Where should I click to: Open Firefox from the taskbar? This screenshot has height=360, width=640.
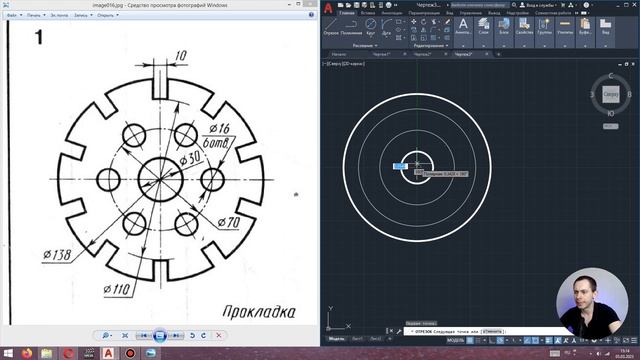pos(27,353)
